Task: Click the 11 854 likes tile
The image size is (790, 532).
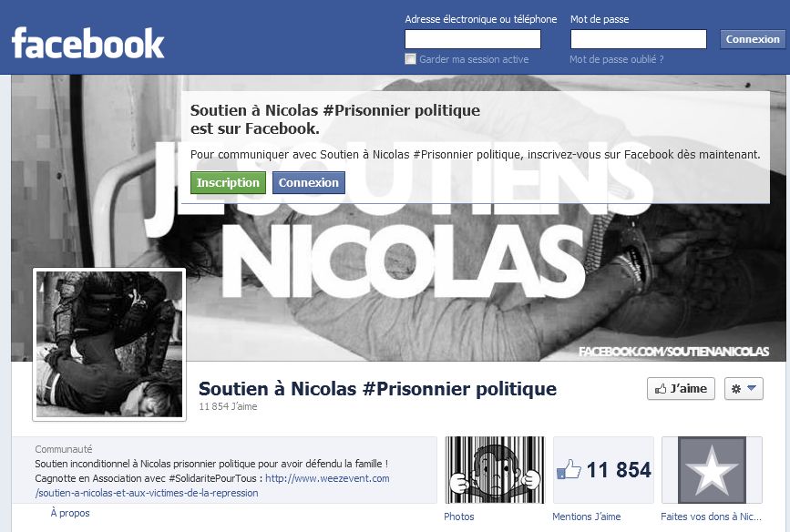Action: pos(603,470)
